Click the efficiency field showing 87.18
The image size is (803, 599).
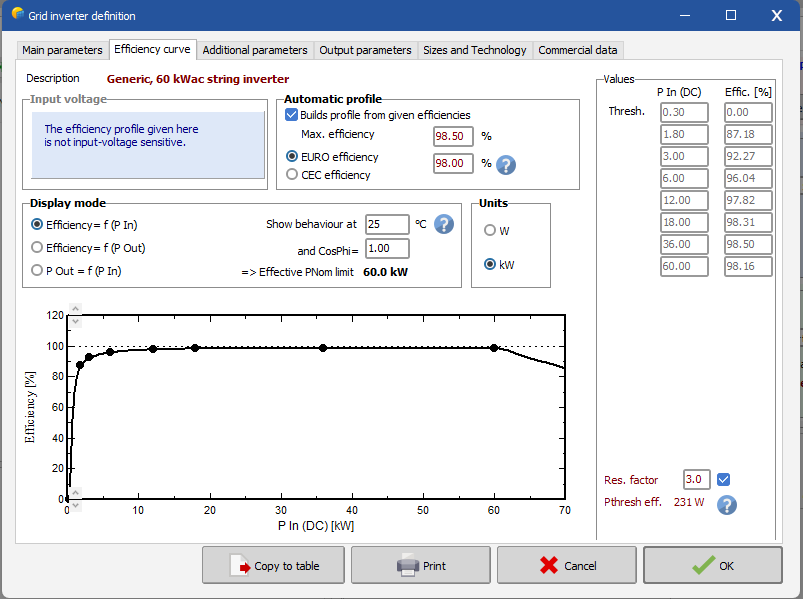point(748,134)
